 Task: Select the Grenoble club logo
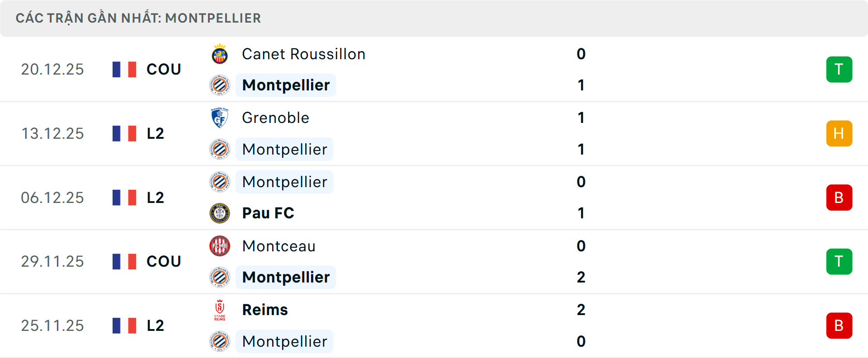pos(220,117)
